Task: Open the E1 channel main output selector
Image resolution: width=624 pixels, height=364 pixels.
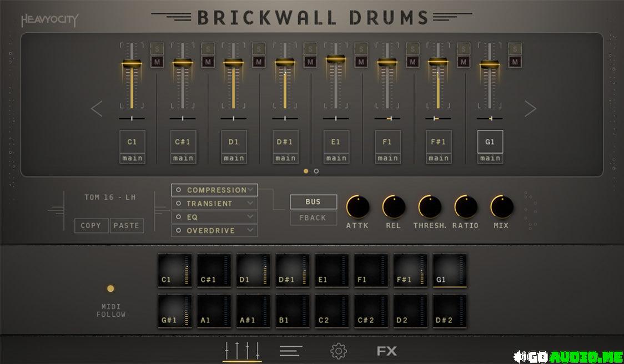Action: 336,158
